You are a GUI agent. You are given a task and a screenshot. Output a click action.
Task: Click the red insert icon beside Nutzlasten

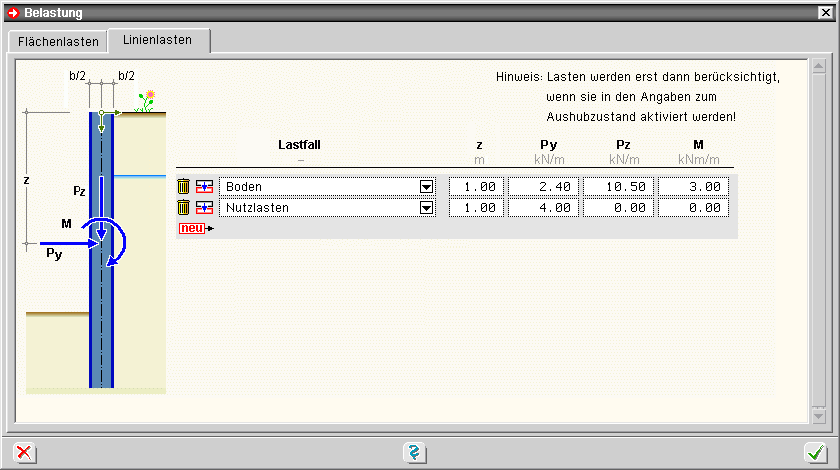click(x=204, y=207)
